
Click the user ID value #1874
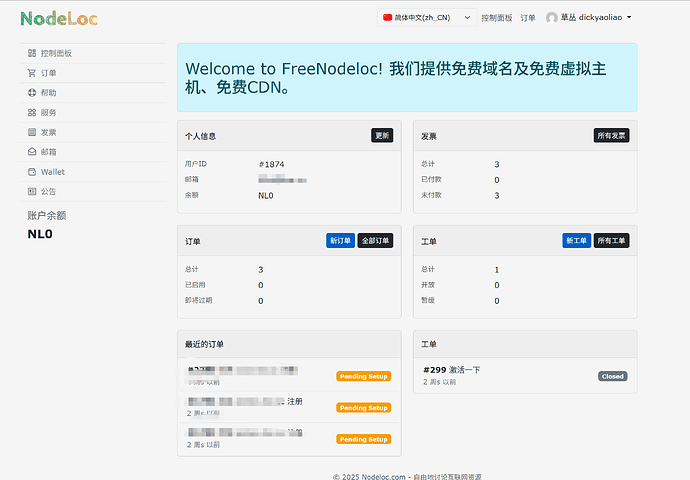pyautogui.click(x=271, y=165)
